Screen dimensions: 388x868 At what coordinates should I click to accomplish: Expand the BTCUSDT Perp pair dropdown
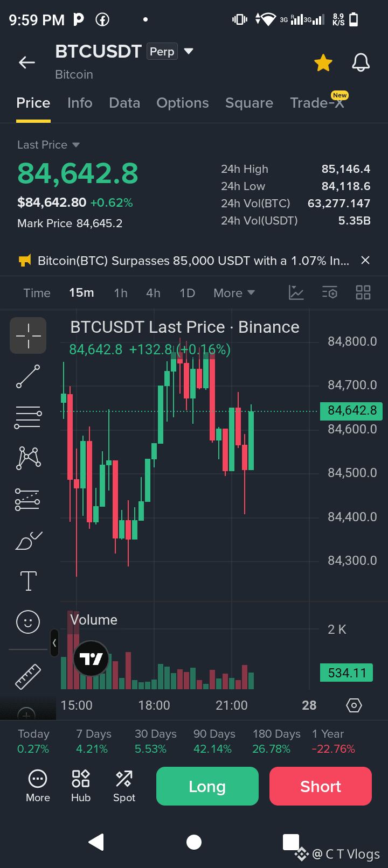pyautogui.click(x=189, y=51)
